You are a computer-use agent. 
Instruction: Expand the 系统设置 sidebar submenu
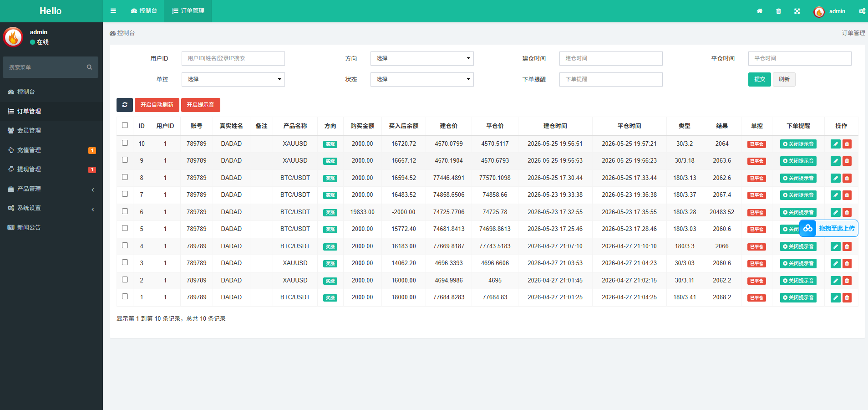tap(51, 208)
